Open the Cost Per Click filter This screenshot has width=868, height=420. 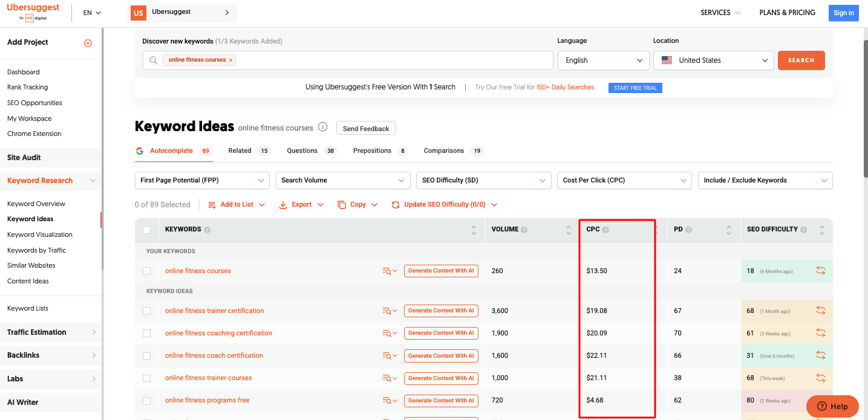[x=624, y=180]
